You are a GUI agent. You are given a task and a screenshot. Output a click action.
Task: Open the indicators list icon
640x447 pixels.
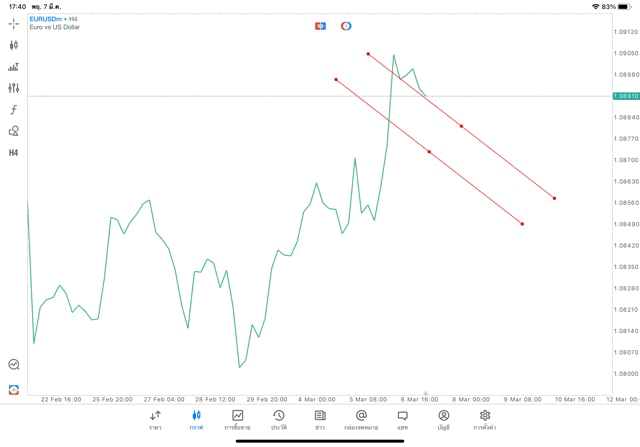coord(14,67)
